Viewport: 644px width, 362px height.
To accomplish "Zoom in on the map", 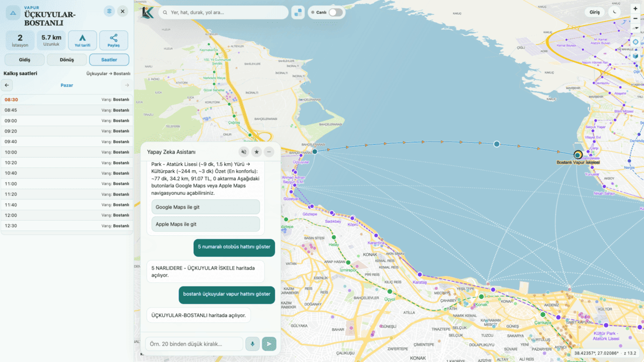I will click(x=635, y=9).
